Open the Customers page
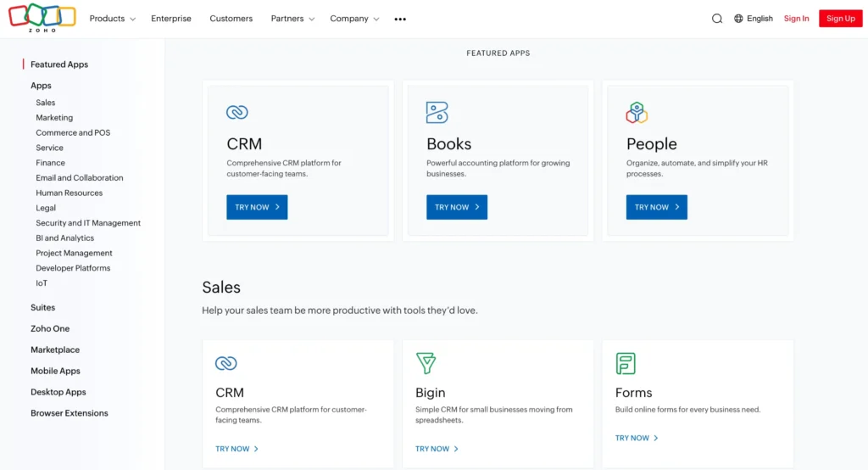Viewport: 868px width, 470px height. point(231,19)
